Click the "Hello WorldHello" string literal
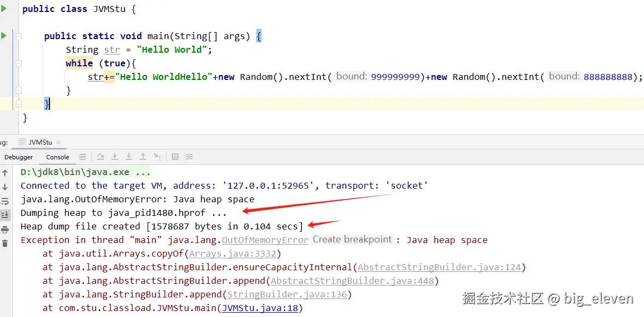This screenshot has width=644, height=317. 164,77
